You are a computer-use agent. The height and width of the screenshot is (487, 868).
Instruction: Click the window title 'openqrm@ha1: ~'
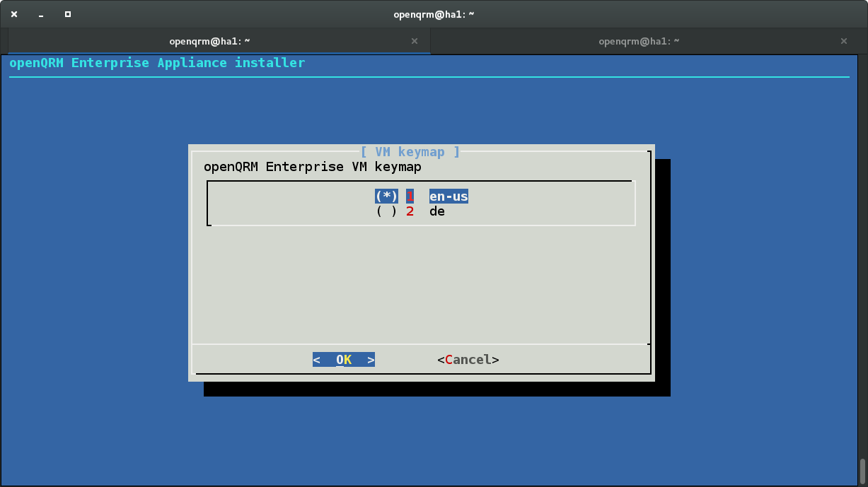click(x=434, y=14)
